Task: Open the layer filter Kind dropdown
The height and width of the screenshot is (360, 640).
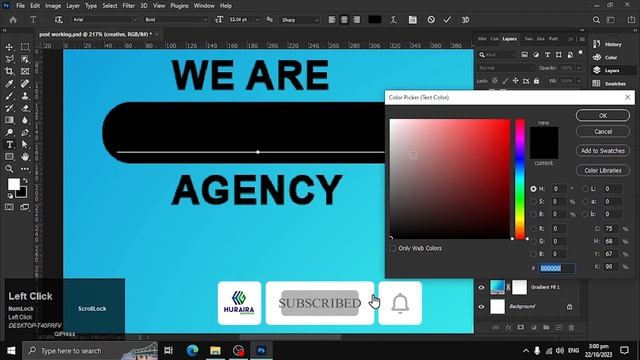Action: pyautogui.click(x=498, y=55)
